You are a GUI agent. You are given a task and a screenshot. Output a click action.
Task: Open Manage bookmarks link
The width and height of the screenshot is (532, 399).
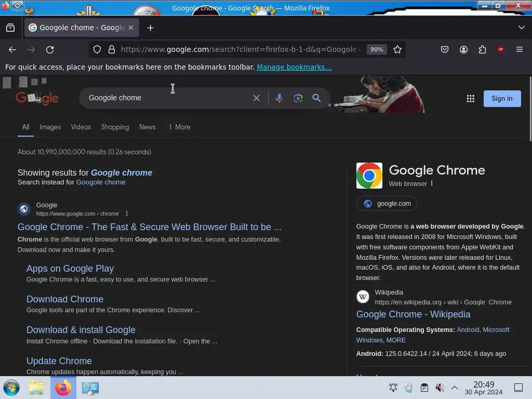tap(294, 67)
